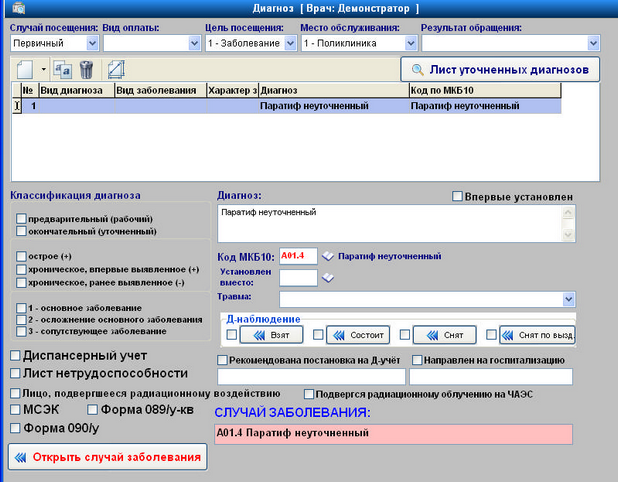Check МСЭК box
The image size is (618, 482).
(x=15, y=409)
